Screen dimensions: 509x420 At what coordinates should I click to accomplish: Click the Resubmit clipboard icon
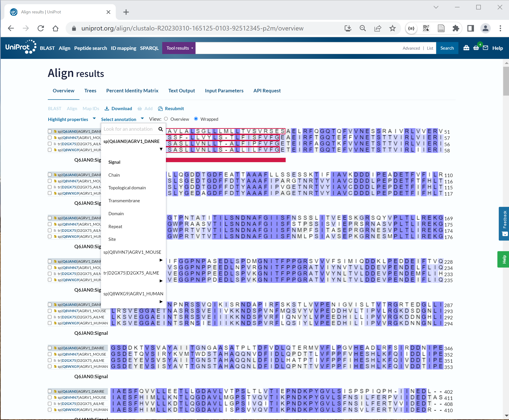160,108
